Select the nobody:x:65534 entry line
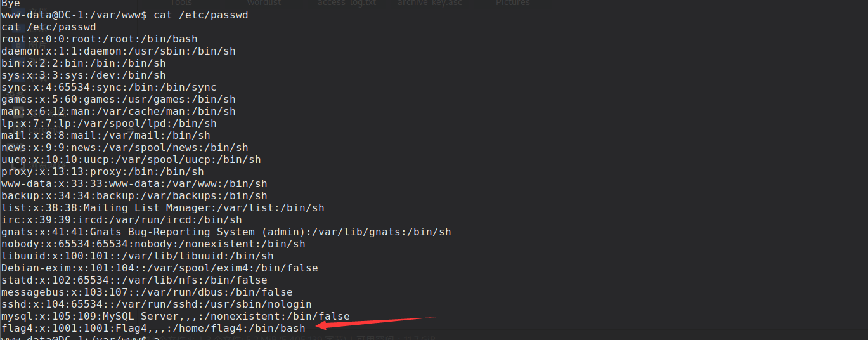The height and width of the screenshot is (340, 868). coord(153,244)
